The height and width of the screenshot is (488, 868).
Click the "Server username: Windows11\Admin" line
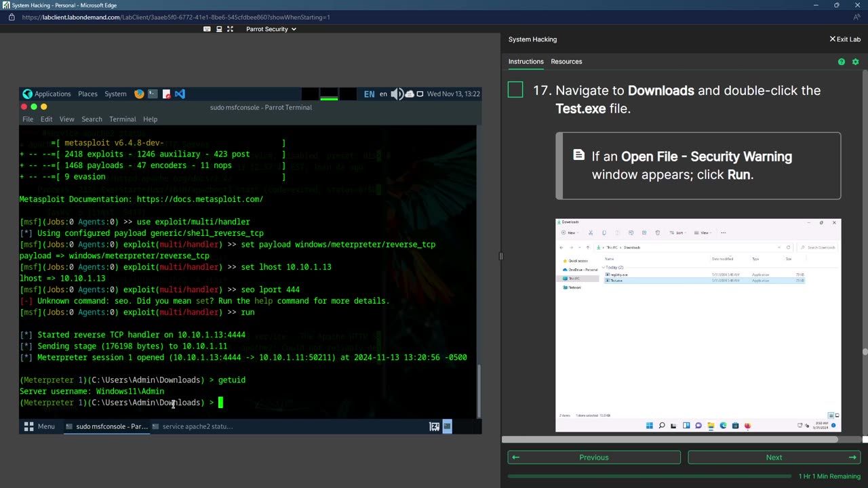(92, 391)
